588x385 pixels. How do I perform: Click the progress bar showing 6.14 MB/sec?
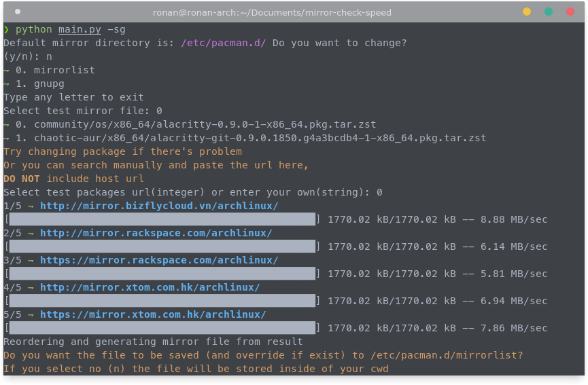tap(162, 246)
